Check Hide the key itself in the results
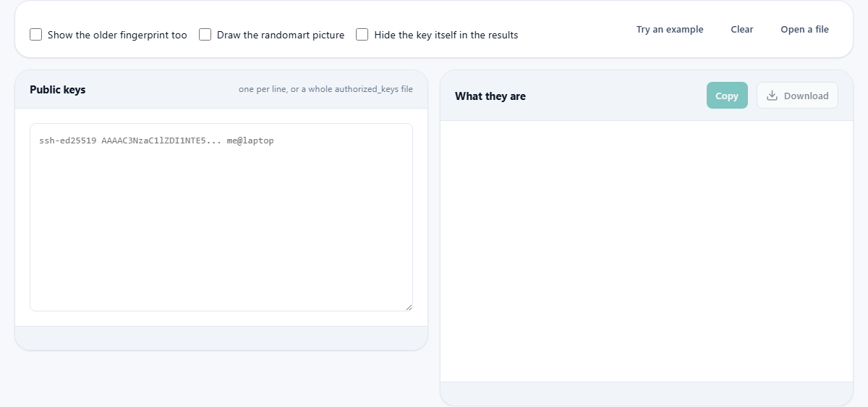Image resolution: width=868 pixels, height=407 pixels. [x=362, y=35]
